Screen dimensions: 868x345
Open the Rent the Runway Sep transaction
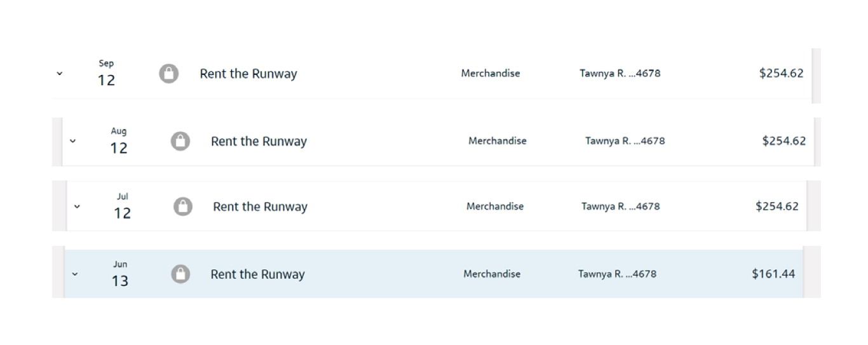coord(248,74)
